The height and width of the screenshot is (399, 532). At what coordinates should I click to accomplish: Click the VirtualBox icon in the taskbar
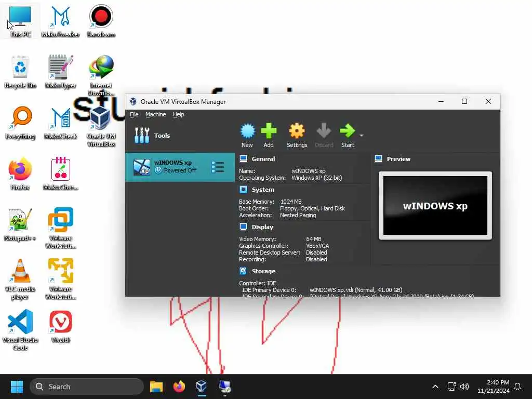(201, 387)
